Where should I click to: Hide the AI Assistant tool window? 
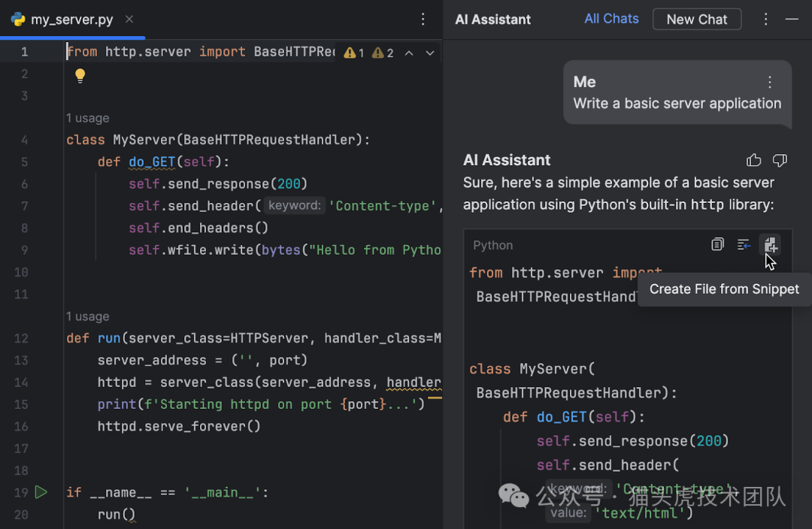pos(792,20)
